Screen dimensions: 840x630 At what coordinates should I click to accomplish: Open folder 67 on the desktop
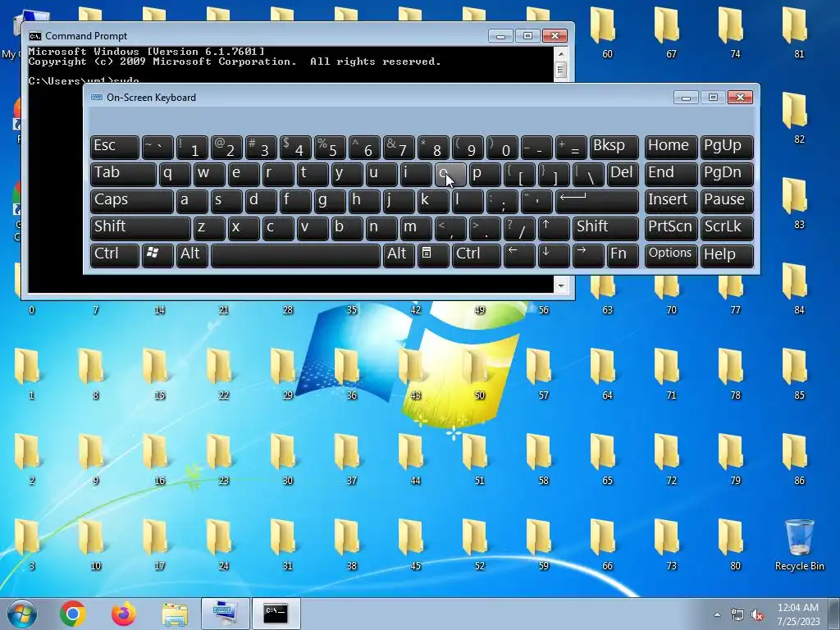[x=668, y=31]
